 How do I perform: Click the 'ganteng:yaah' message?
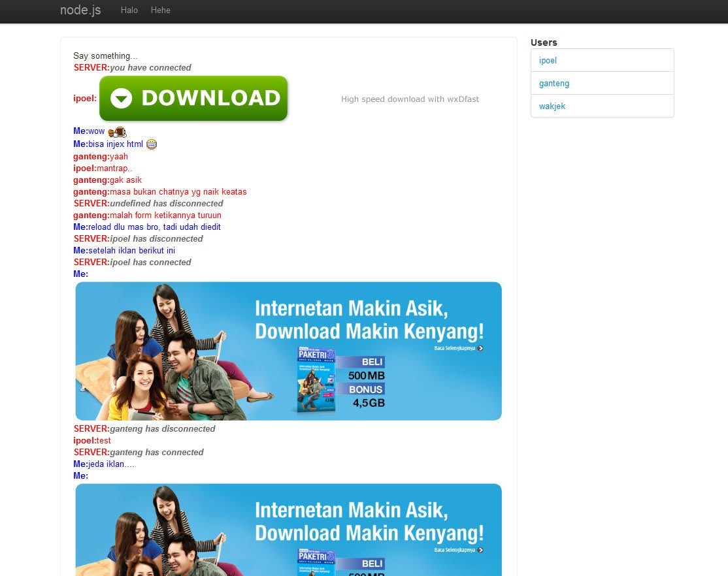(x=100, y=157)
